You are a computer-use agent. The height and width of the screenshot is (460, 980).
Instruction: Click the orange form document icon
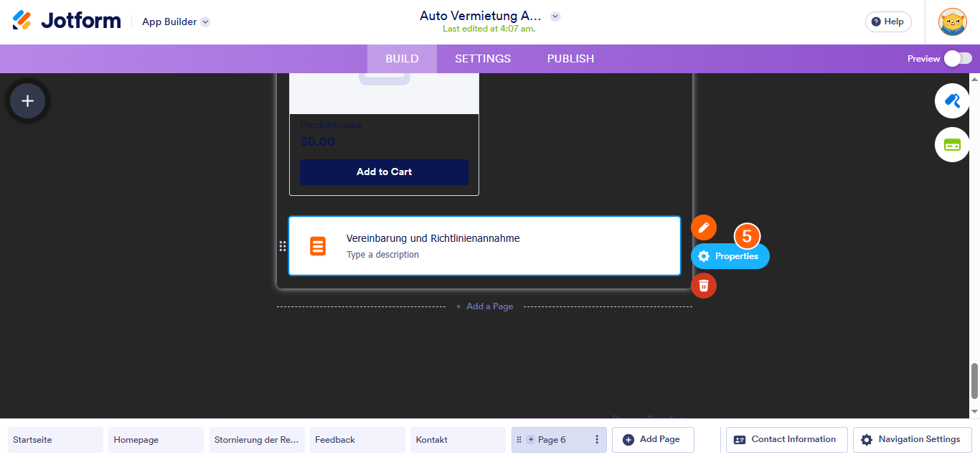[318, 246]
